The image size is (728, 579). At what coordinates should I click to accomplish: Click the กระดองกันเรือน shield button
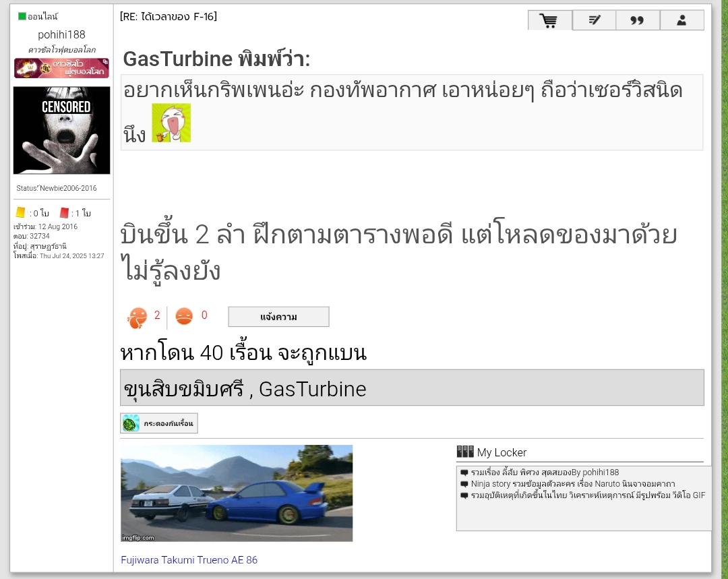(159, 423)
